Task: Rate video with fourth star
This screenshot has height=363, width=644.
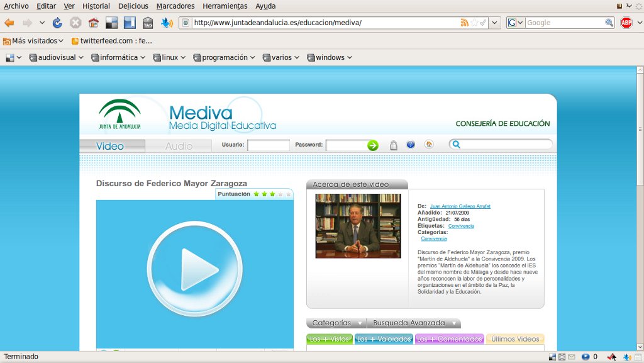Action: (x=280, y=194)
